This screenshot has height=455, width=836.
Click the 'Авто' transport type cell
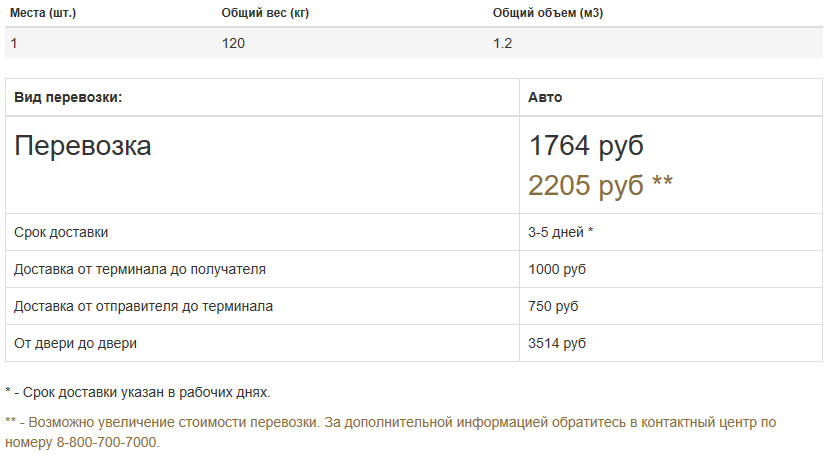[x=545, y=97]
